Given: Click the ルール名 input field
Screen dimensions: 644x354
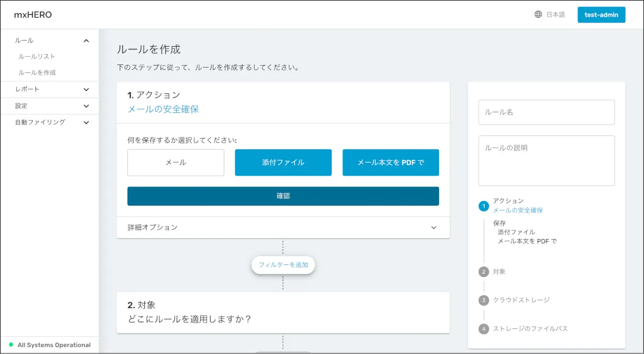Looking at the screenshot, I should pyautogui.click(x=546, y=112).
